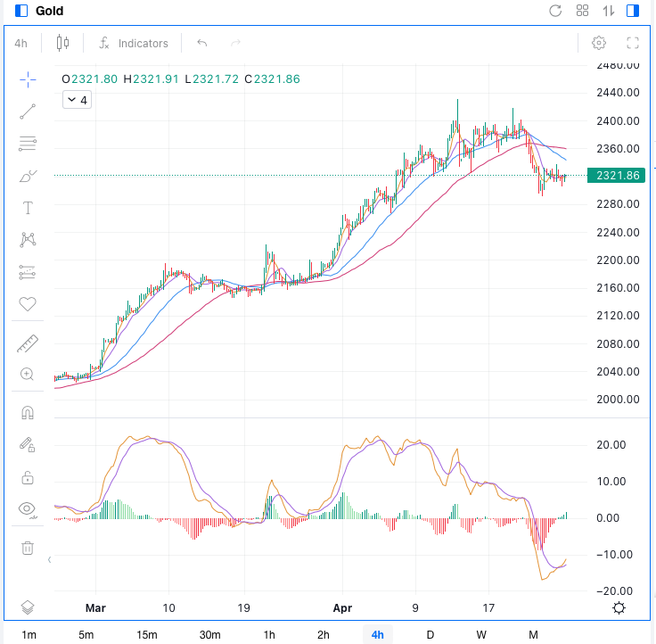Image resolution: width=656 pixels, height=644 pixels.
Task: Switch to the 1h timeframe tab
Action: (x=269, y=634)
